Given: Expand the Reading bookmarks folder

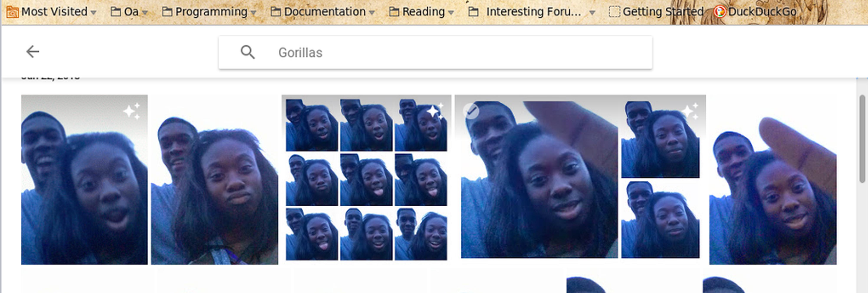Looking at the screenshot, I should click(422, 12).
